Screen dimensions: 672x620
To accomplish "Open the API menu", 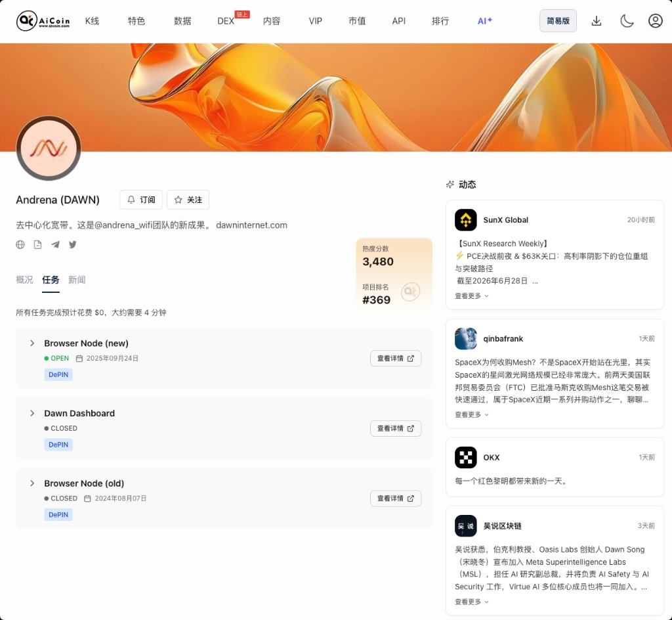I will 398,20.
